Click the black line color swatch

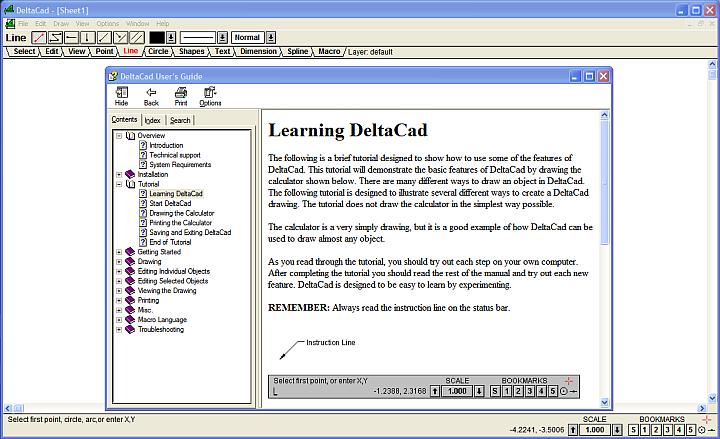click(156, 37)
